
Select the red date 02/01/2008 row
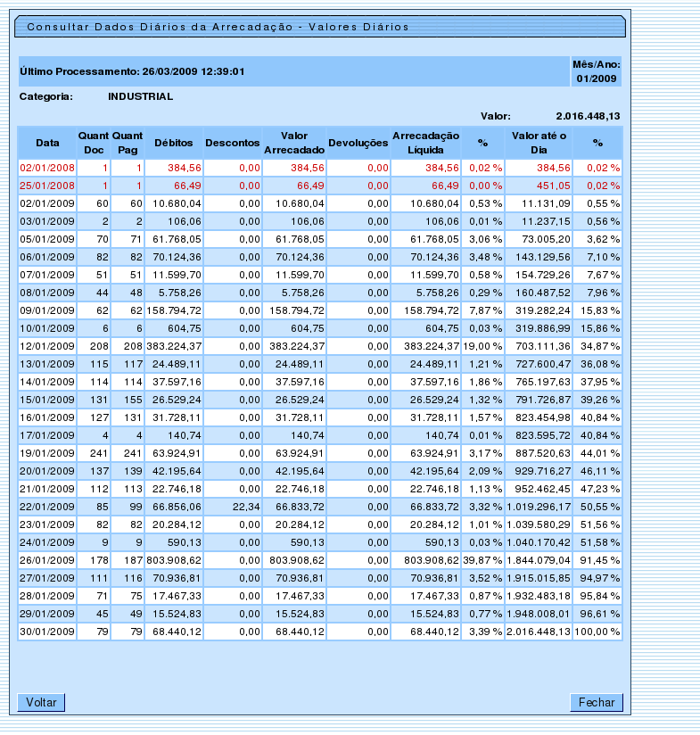(x=47, y=167)
